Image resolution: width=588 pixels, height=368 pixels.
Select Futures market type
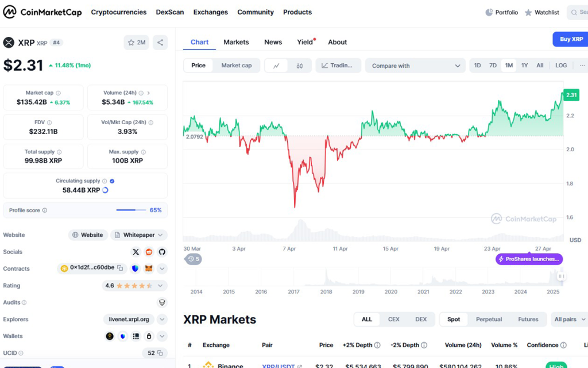click(528, 319)
